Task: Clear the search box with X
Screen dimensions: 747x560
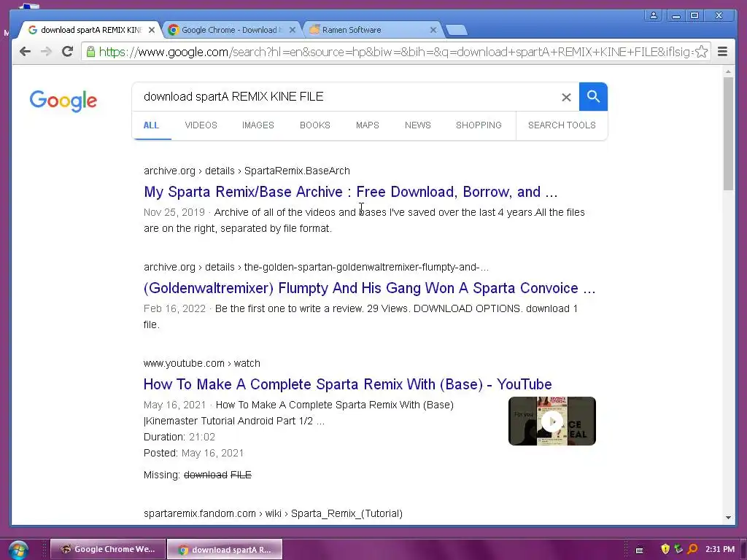Action: [566, 97]
